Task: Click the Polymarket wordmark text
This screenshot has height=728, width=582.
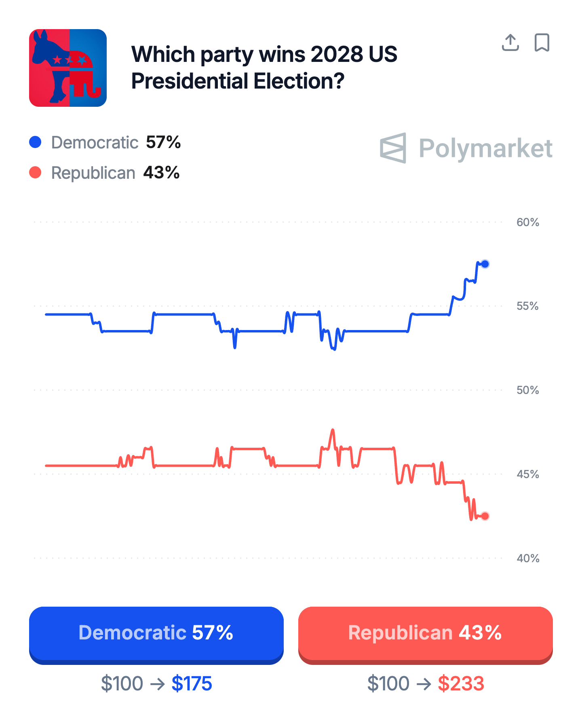Action: (485, 148)
